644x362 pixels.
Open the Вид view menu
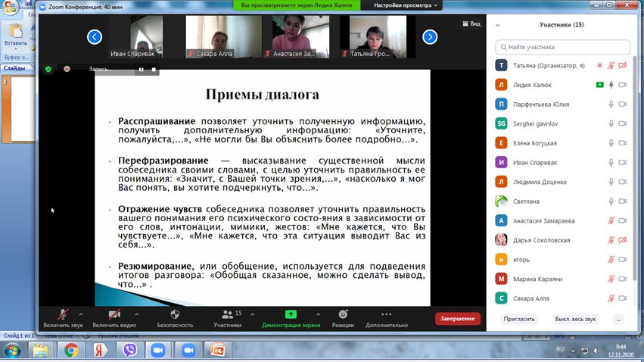[471, 23]
